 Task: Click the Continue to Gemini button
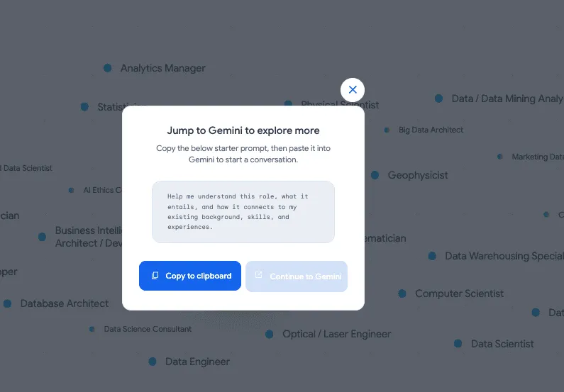[297, 276]
